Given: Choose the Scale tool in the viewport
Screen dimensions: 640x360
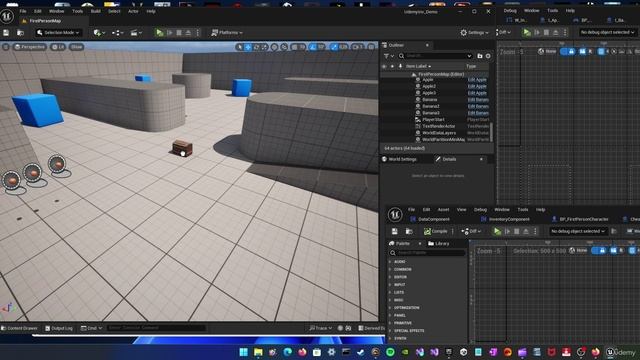Looking at the screenshot, I should click(x=264, y=47).
